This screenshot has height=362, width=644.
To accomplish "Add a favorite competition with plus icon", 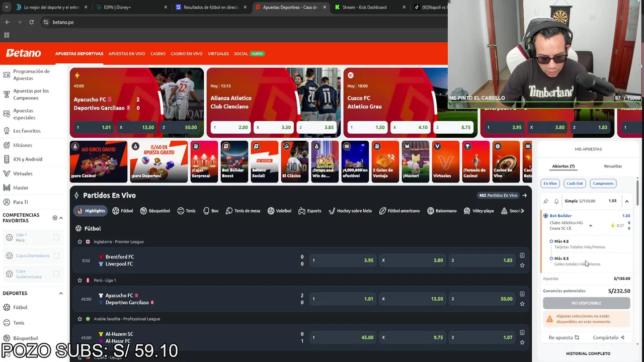I will click(55, 218).
